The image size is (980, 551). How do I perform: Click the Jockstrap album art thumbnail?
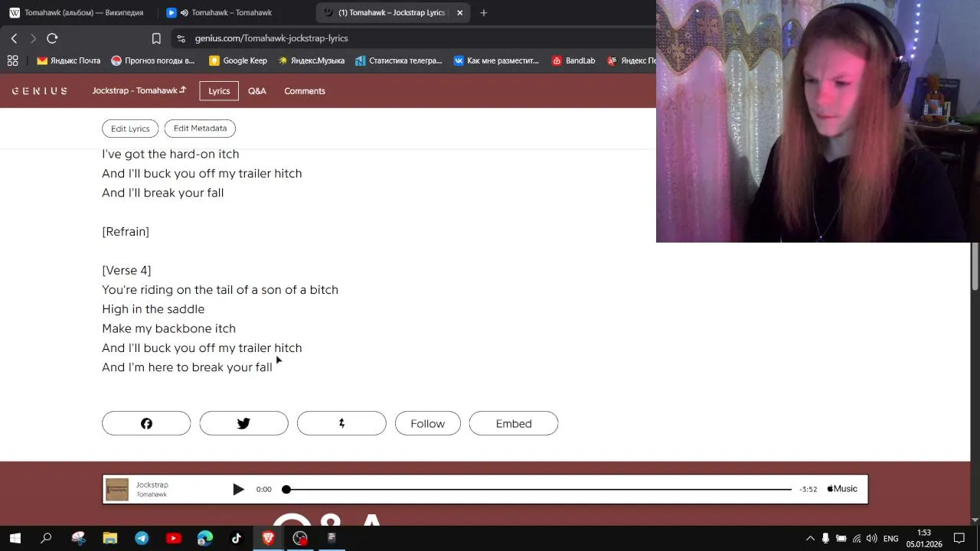tap(117, 489)
